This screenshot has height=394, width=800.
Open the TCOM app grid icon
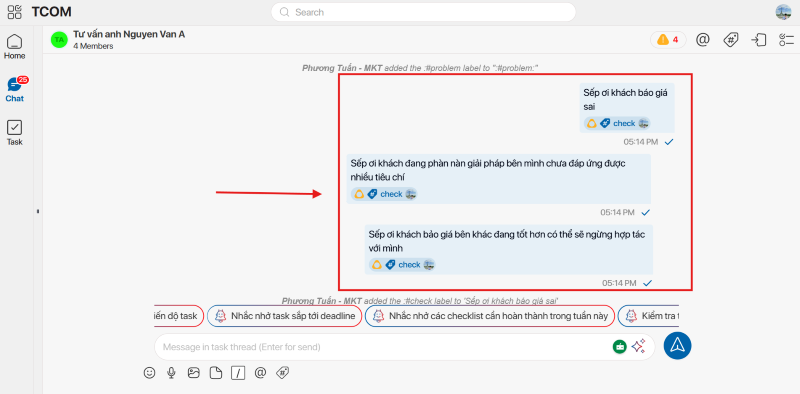coord(15,12)
